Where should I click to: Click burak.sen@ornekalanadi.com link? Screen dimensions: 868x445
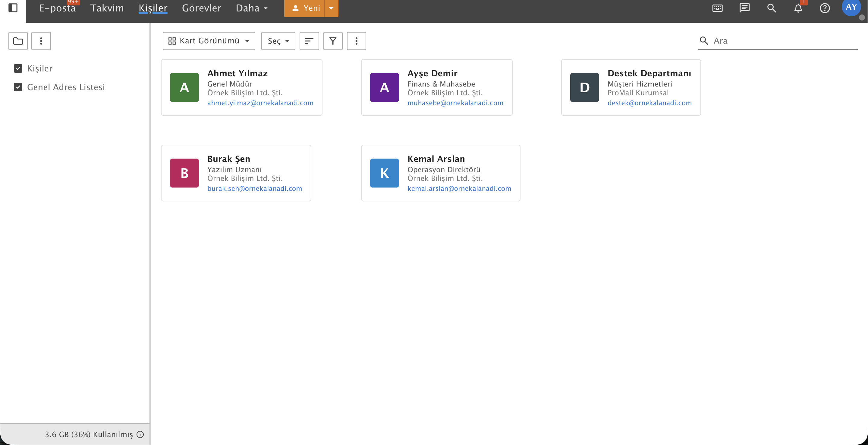point(255,188)
